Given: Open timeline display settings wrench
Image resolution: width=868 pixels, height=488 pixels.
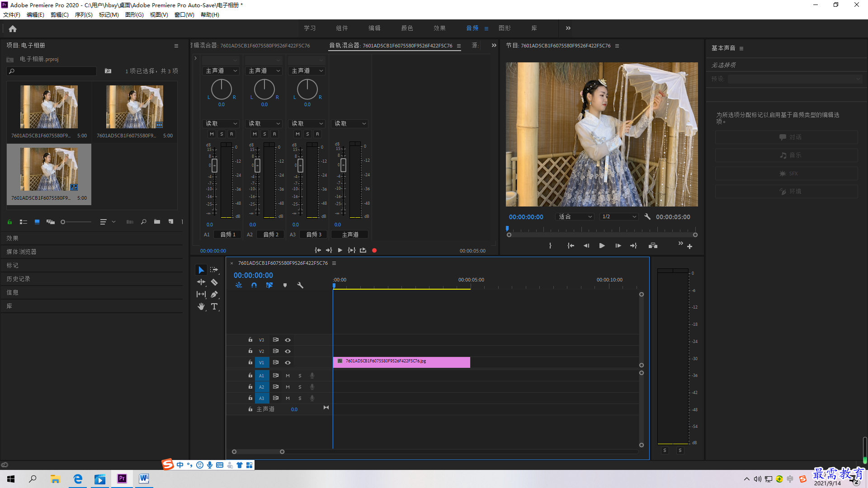Looking at the screenshot, I should point(300,285).
